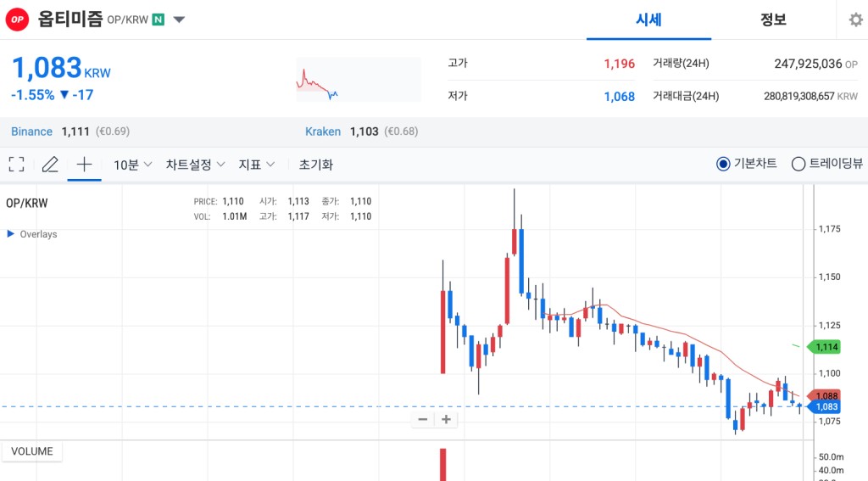This screenshot has width=868, height=481.
Task: Click the trade amount 280,819,308,657 KRW
Action: pos(811,97)
